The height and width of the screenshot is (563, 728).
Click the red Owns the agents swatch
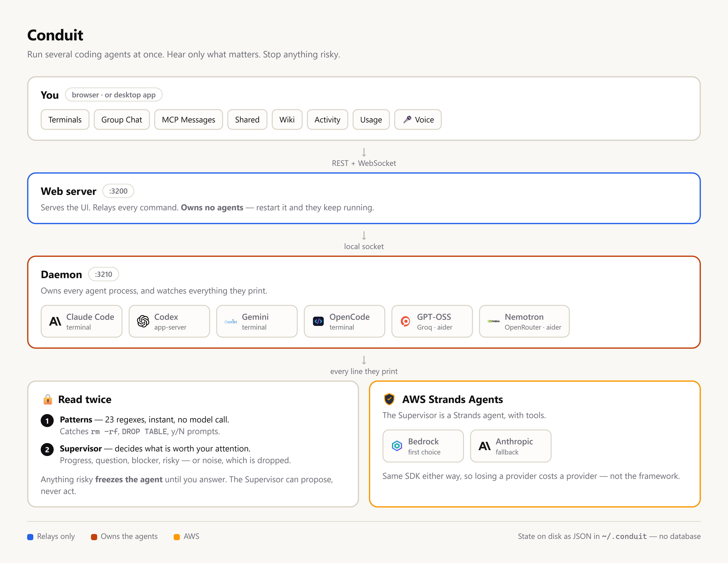(94, 537)
